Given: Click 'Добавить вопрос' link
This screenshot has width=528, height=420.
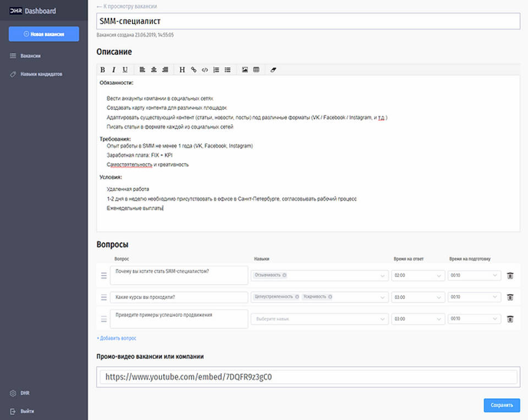Looking at the screenshot, I should point(117,338).
